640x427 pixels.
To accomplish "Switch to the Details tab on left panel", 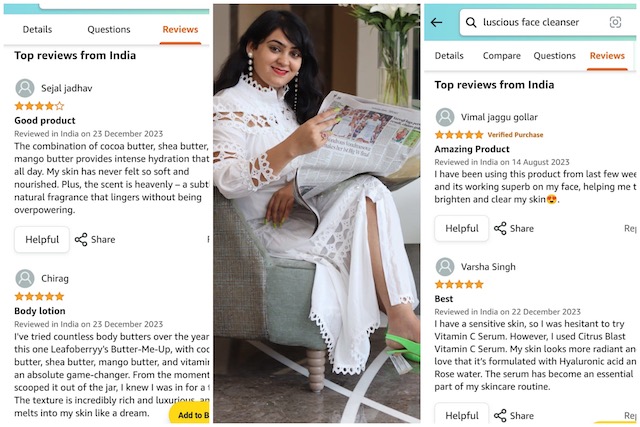I will point(37,30).
